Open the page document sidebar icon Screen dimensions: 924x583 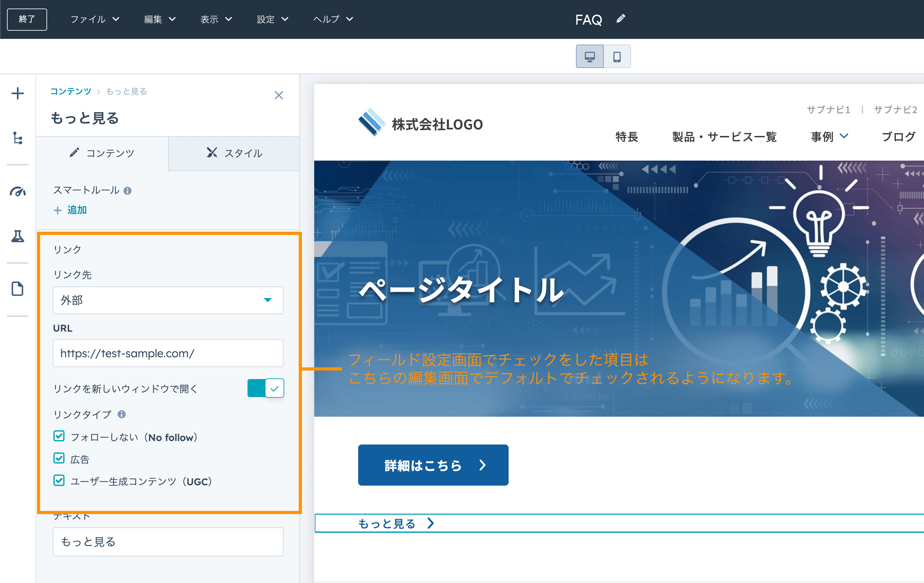pyautogui.click(x=18, y=289)
